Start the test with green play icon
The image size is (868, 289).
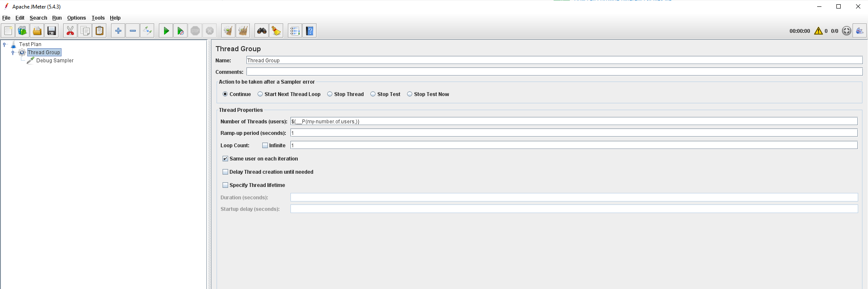tap(166, 31)
